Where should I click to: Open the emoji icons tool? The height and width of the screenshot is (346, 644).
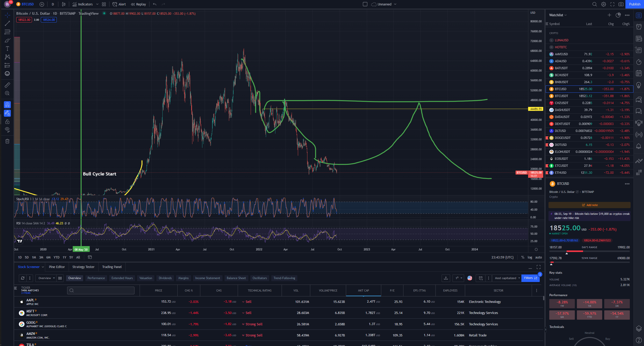[7, 74]
